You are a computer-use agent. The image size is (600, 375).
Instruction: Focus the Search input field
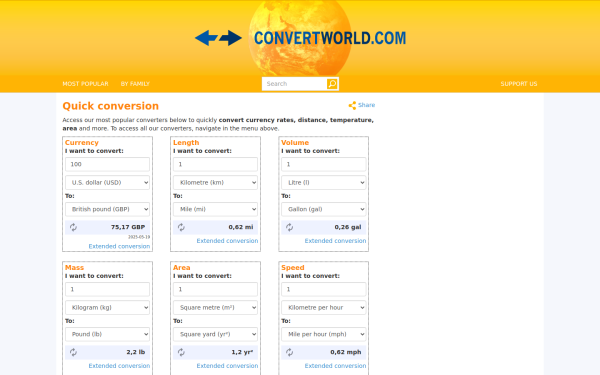[294, 84]
